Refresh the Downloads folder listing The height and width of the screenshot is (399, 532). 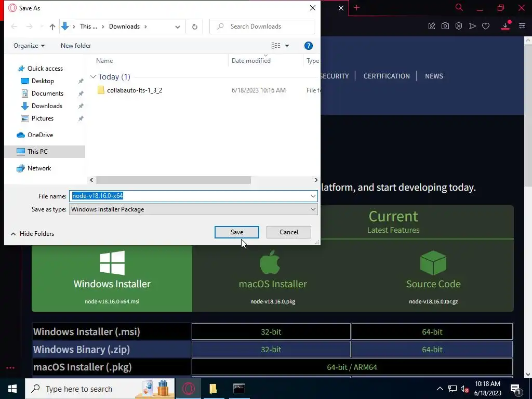(194, 26)
